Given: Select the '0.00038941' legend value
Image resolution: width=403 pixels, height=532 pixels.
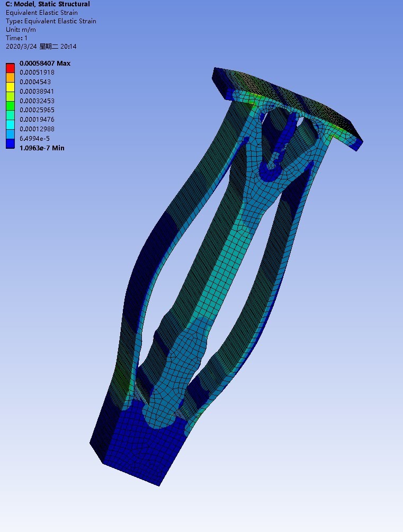Looking at the screenshot, I should coord(37,91).
